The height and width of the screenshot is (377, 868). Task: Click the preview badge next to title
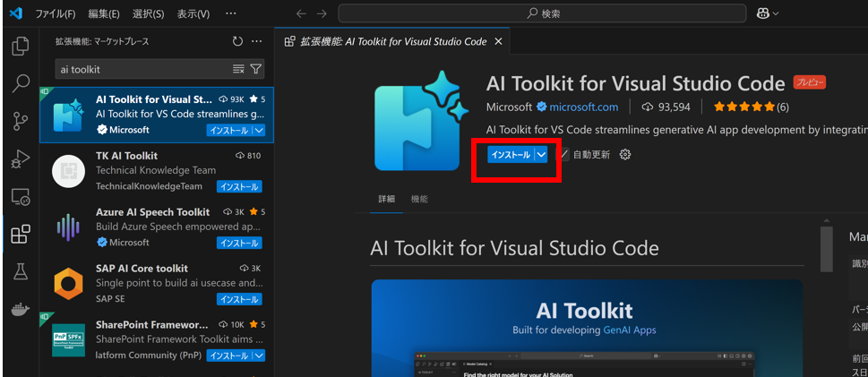click(809, 83)
